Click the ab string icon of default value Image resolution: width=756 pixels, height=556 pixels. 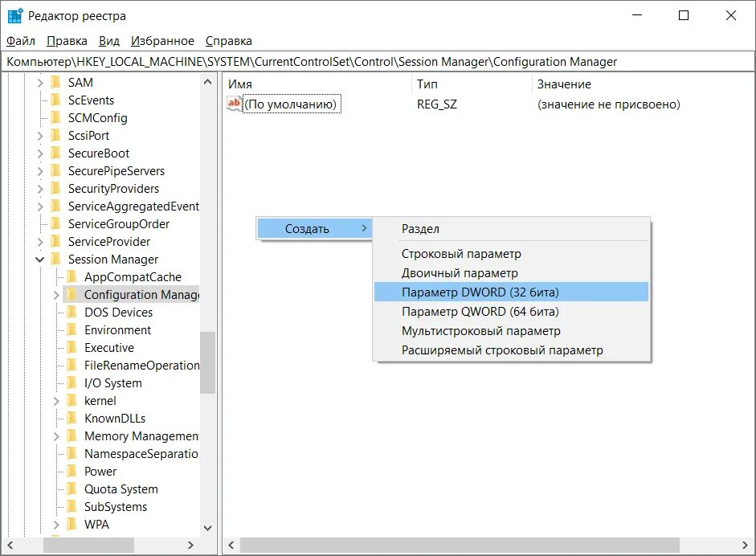(235, 104)
